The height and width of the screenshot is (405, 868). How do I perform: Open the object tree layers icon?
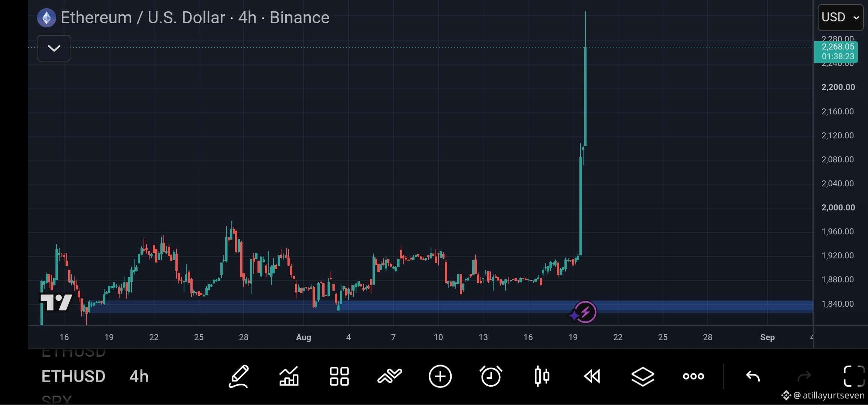coord(643,376)
